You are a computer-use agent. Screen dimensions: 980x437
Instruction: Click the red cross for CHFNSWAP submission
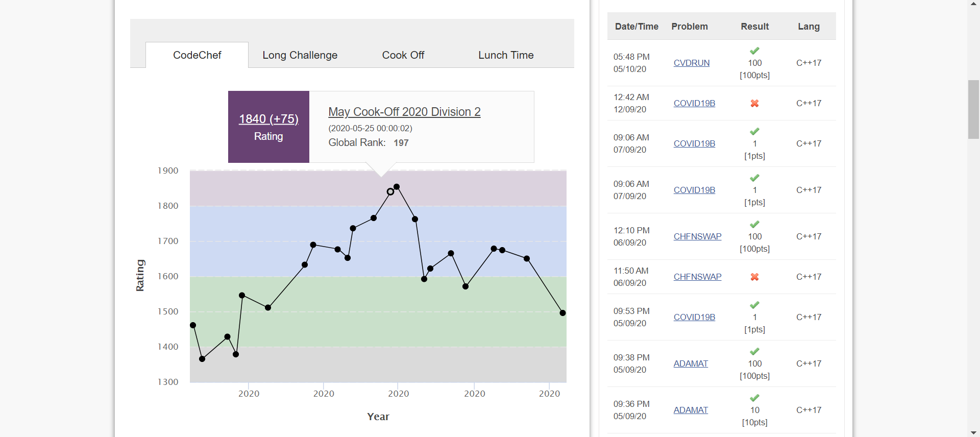click(754, 277)
